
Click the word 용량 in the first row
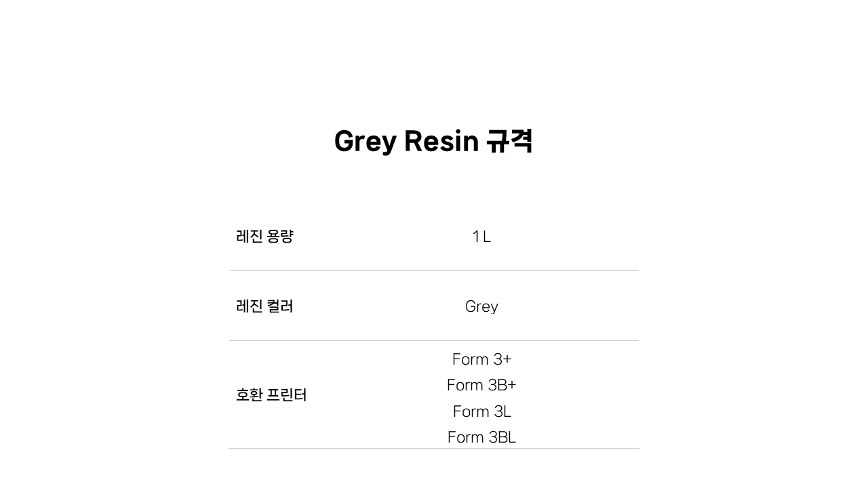point(281,237)
